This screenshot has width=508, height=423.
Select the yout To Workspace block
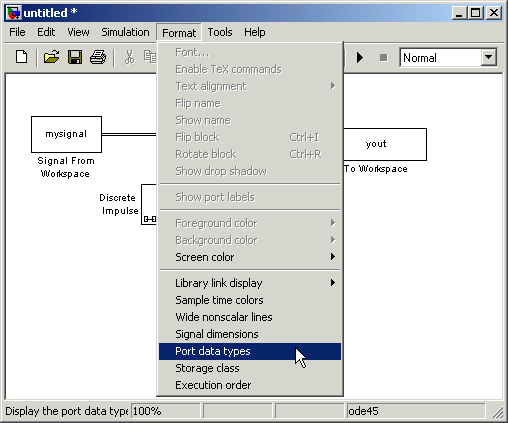click(x=385, y=144)
